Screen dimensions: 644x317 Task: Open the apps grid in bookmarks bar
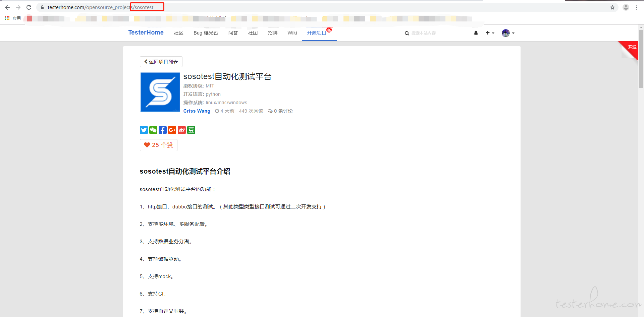(7, 18)
